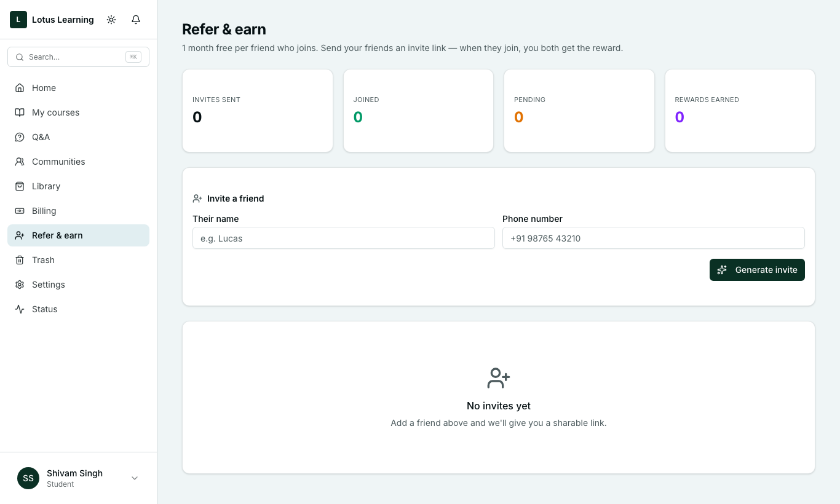
Task: Click the Billing banknote icon
Action: tap(20, 211)
